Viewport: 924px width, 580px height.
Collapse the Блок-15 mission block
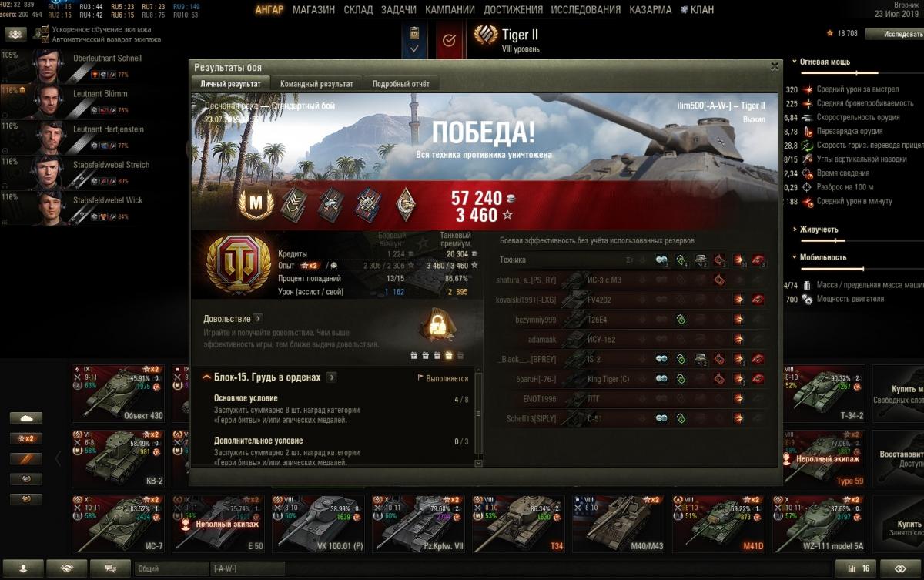coord(207,377)
